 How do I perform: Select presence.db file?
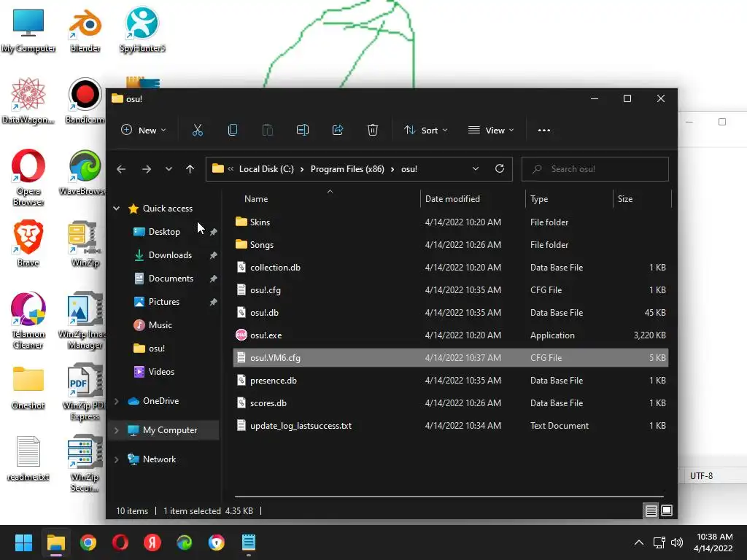point(450,381)
